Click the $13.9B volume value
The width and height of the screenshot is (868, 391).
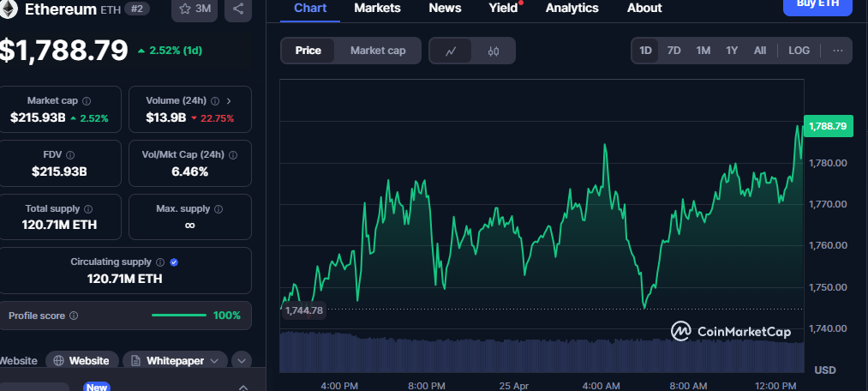165,117
